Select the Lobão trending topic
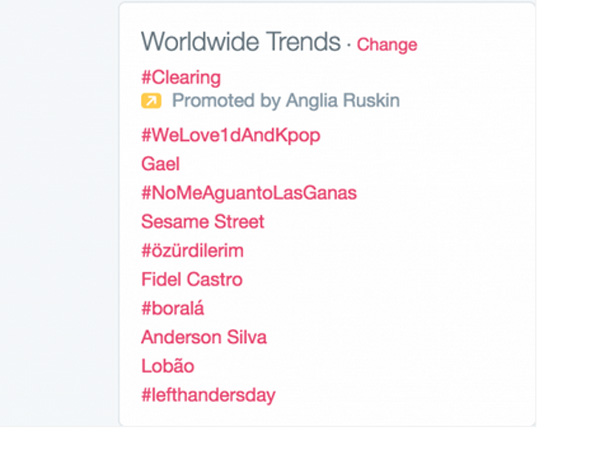The image size is (600, 450). tap(168, 366)
